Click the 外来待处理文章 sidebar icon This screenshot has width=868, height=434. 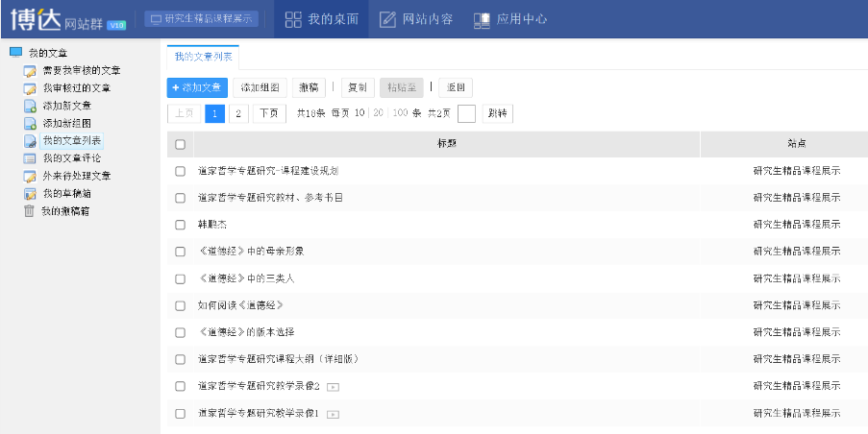pyautogui.click(x=30, y=176)
